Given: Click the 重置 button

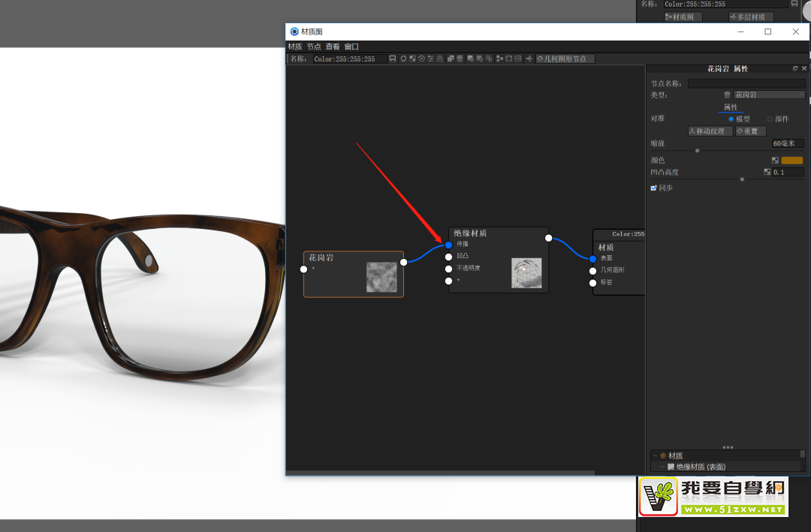Looking at the screenshot, I should (x=749, y=131).
